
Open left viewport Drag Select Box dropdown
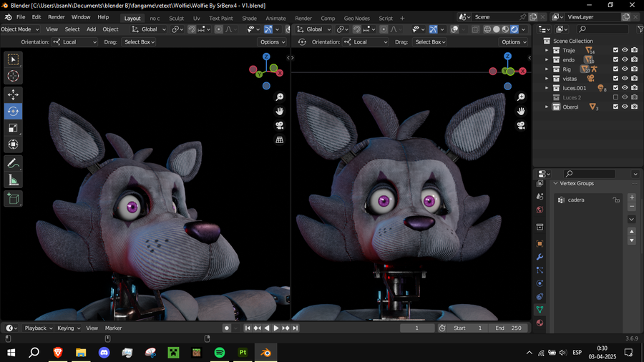coord(140,42)
